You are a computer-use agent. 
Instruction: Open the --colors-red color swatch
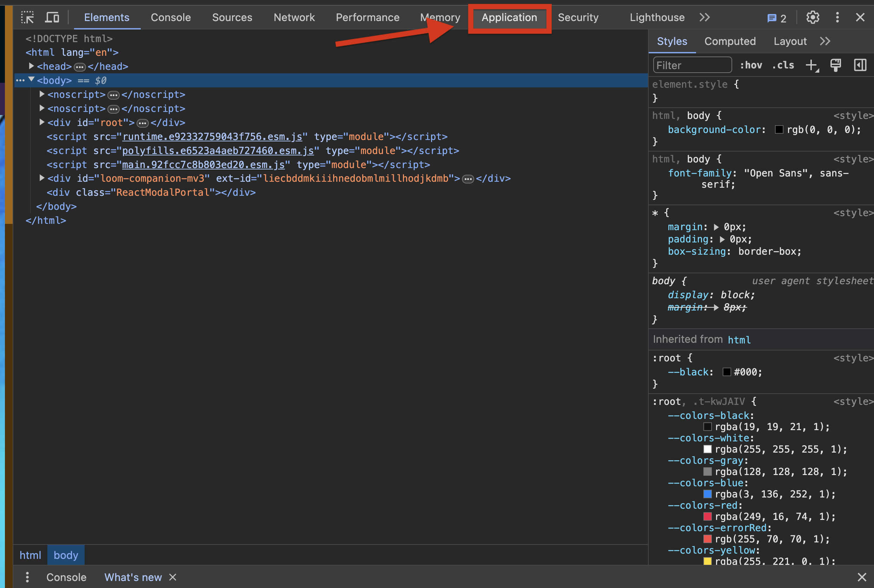click(708, 516)
